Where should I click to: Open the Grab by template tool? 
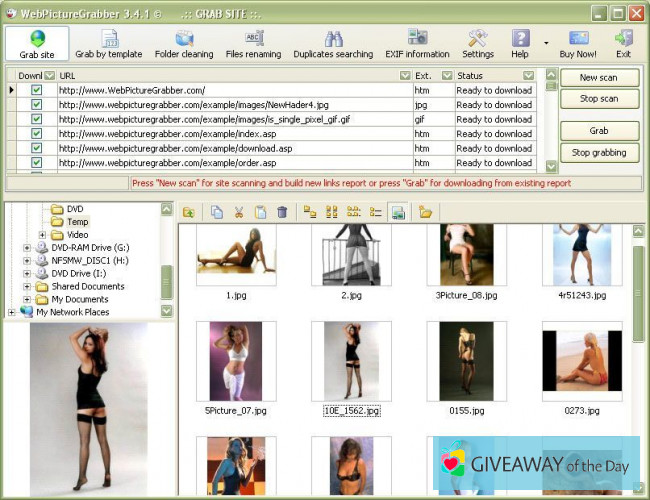point(110,43)
